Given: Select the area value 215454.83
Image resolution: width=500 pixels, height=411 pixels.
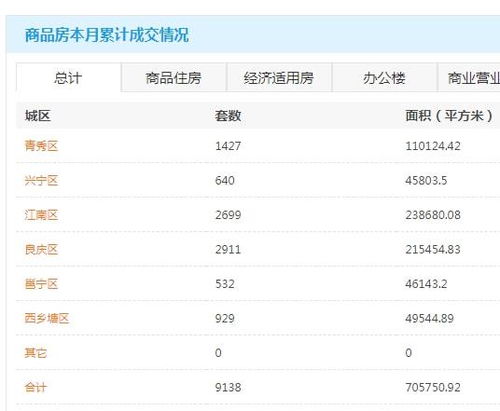Looking at the screenshot, I should [x=433, y=250].
